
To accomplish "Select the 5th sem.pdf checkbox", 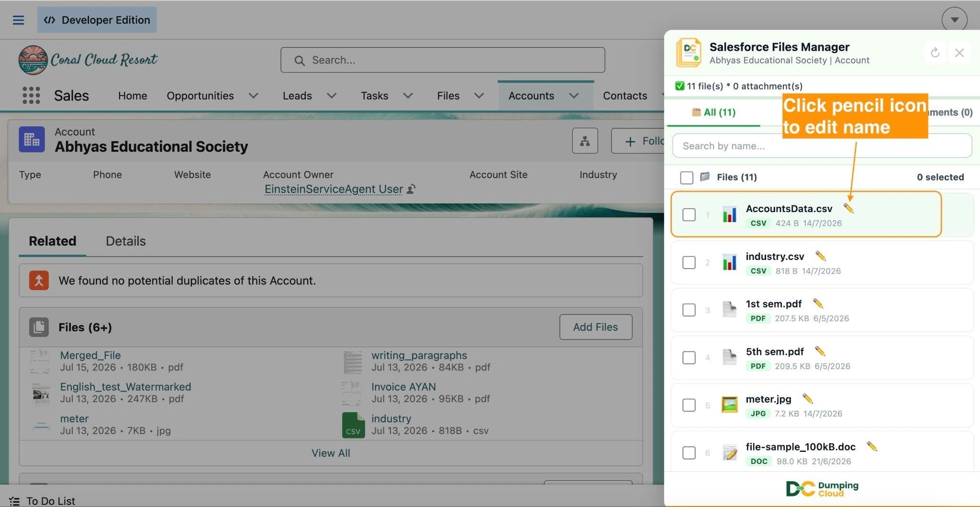I will point(689,358).
